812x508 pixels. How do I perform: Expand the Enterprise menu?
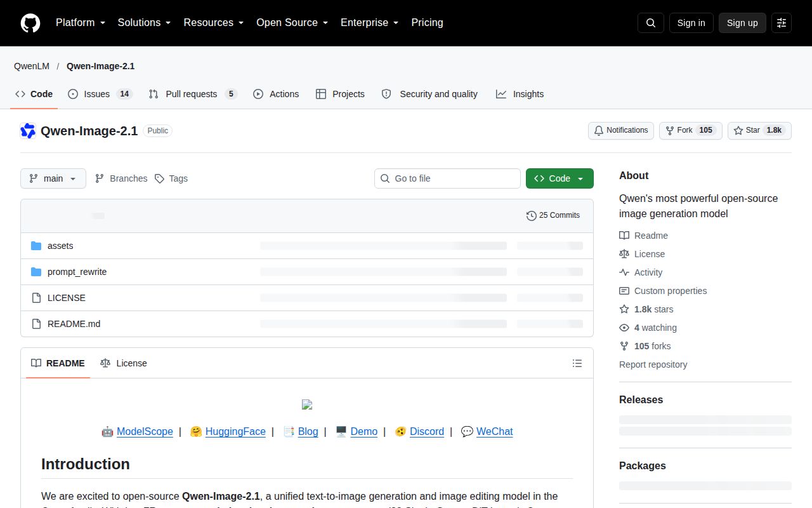(369, 23)
